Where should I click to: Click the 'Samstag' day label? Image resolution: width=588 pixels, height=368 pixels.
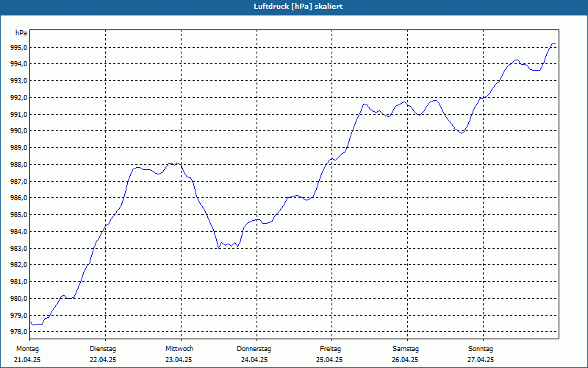tap(406, 349)
